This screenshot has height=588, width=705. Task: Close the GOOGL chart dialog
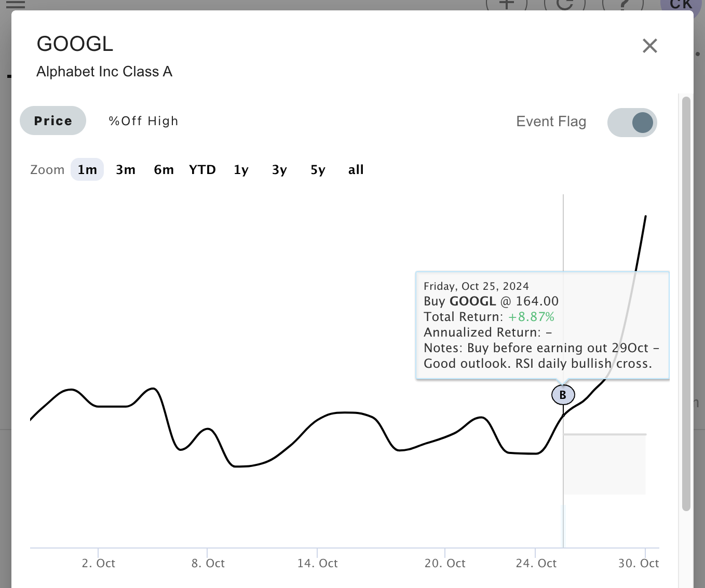pyautogui.click(x=649, y=46)
